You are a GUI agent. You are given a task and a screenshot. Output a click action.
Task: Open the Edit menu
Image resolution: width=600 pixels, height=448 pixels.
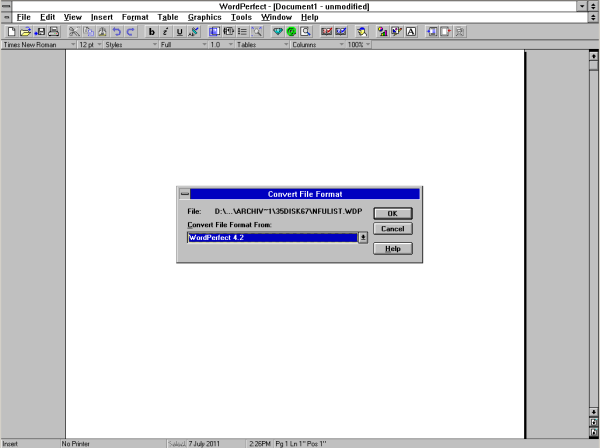[47, 17]
